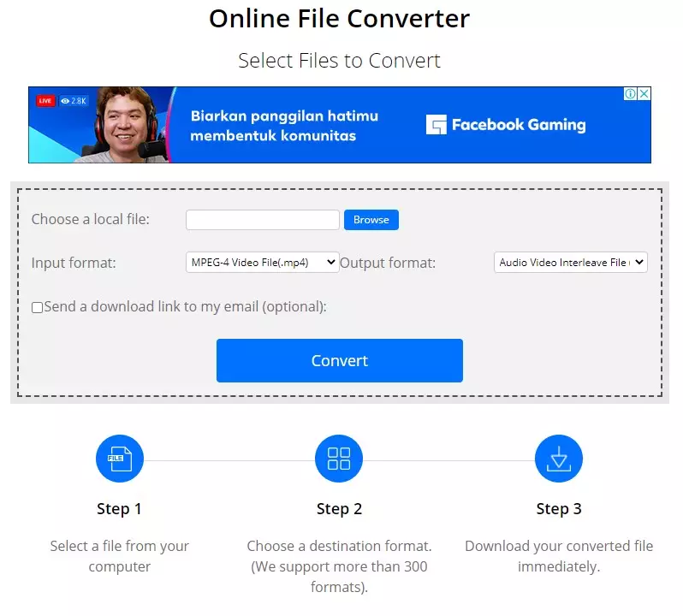Click the red LIVE badge in ad
Screen dimensions: 683x616
[x=45, y=101]
